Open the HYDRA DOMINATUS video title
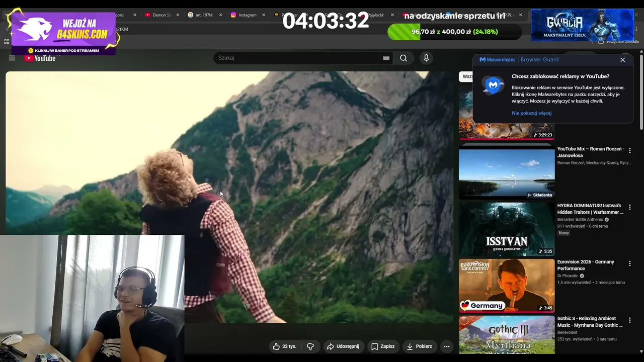Screen dimensions: 644x362 [x=590, y=209]
